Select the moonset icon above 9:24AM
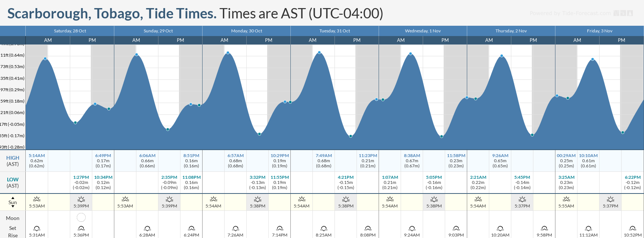Image resolution: width=644 pixels, height=238 pixels. tap(412, 228)
